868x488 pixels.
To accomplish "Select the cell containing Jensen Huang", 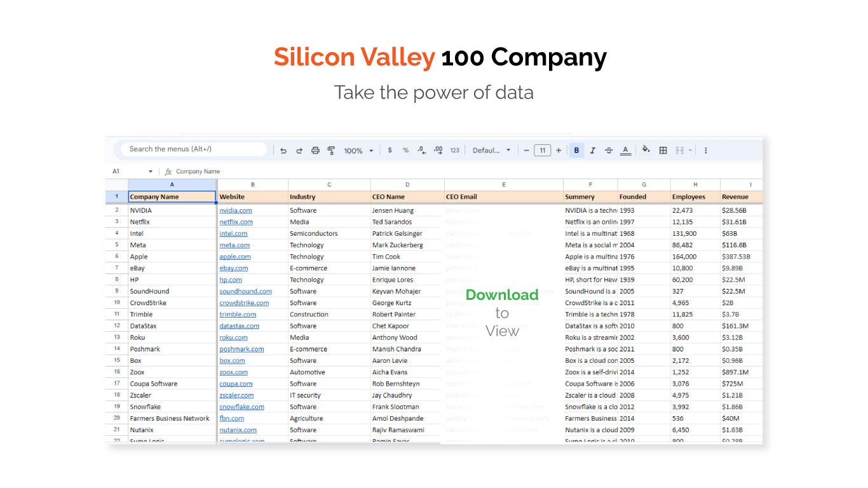I will pyautogui.click(x=407, y=210).
